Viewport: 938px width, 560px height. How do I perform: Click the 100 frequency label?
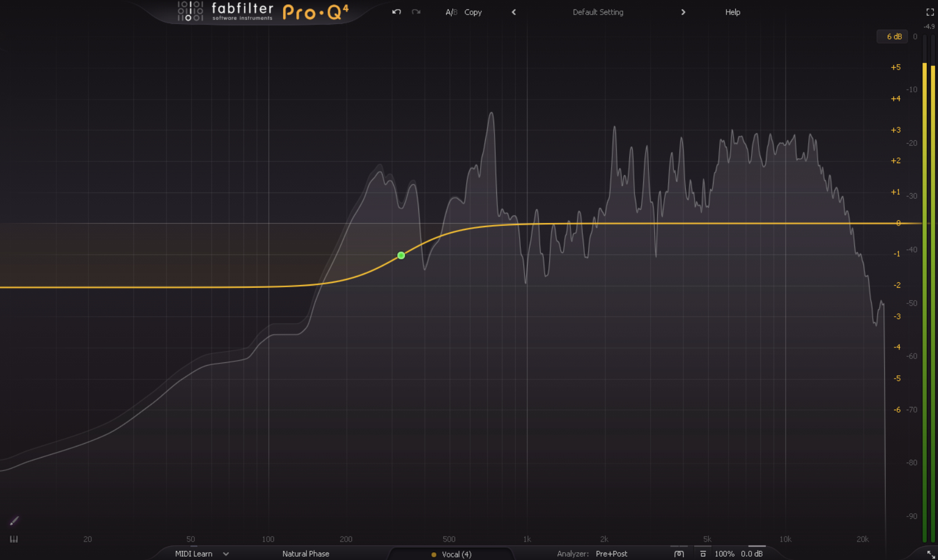tap(268, 539)
